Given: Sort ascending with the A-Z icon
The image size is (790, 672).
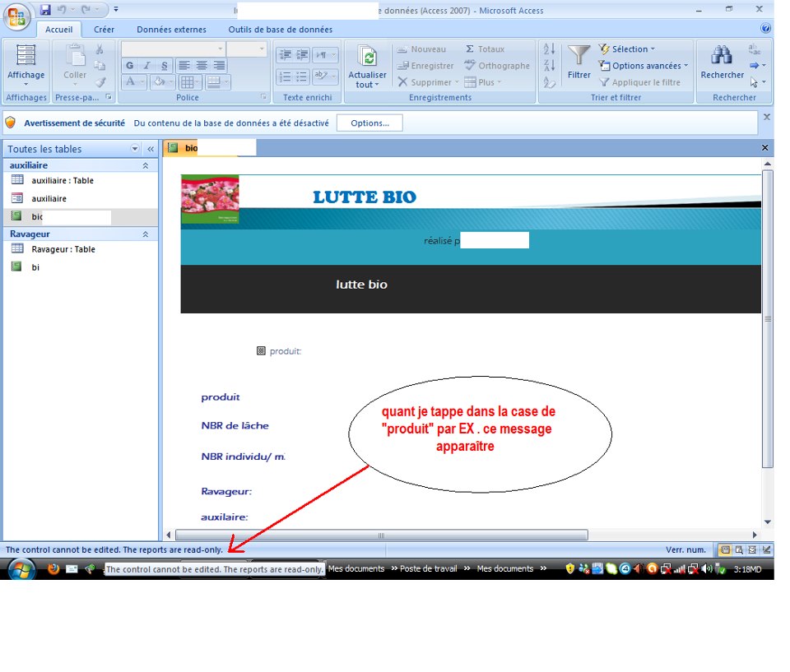Looking at the screenshot, I should [x=549, y=49].
